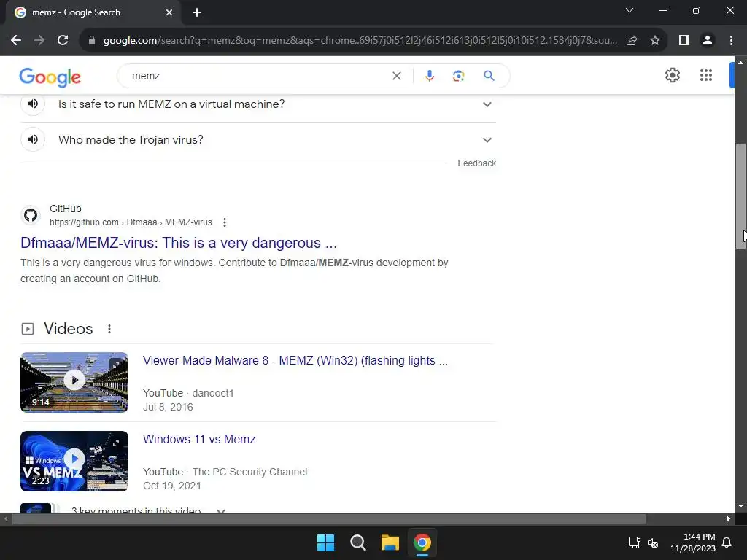This screenshot has height=560, width=747.
Task: Open the Chrome three-dot menu
Action: click(x=731, y=41)
